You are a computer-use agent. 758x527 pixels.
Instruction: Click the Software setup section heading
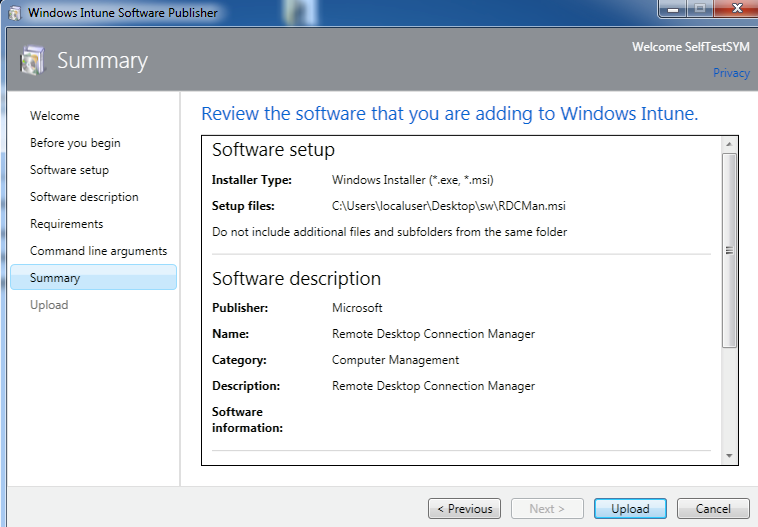[x=273, y=150]
